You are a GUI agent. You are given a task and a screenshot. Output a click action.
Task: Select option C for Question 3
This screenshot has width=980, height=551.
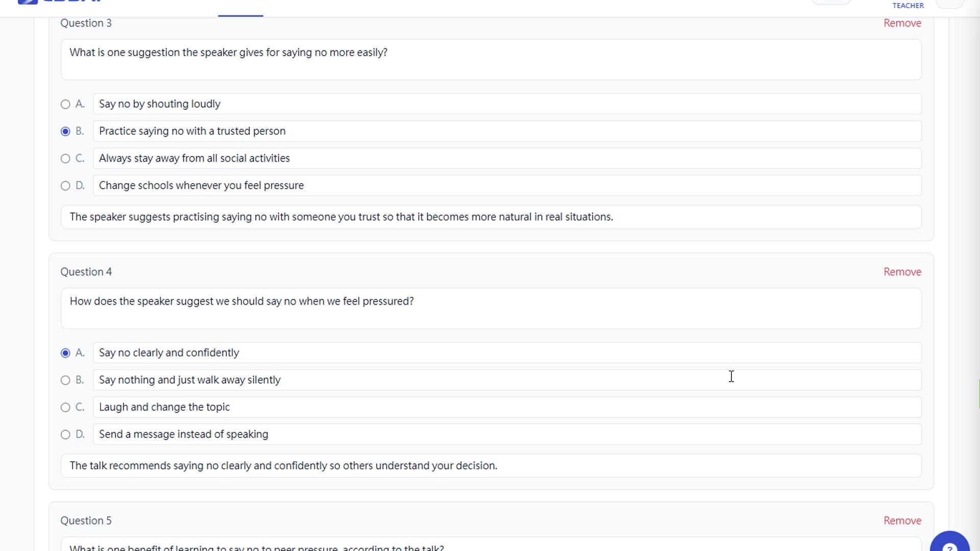tap(65, 159)
